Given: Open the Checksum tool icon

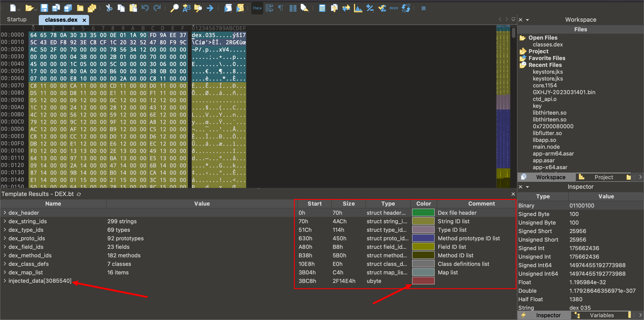Looking at the screenshot, I should click(x=382, y=8).
